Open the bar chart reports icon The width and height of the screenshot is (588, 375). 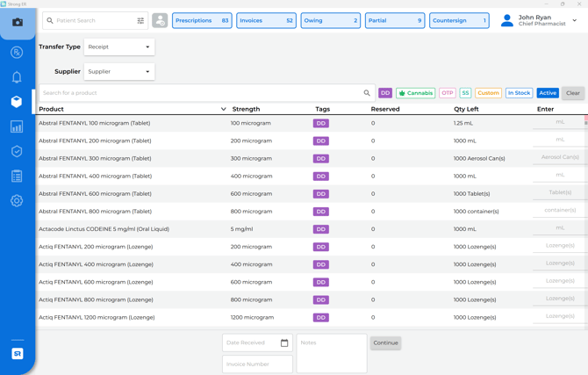(x=17, y=127)
